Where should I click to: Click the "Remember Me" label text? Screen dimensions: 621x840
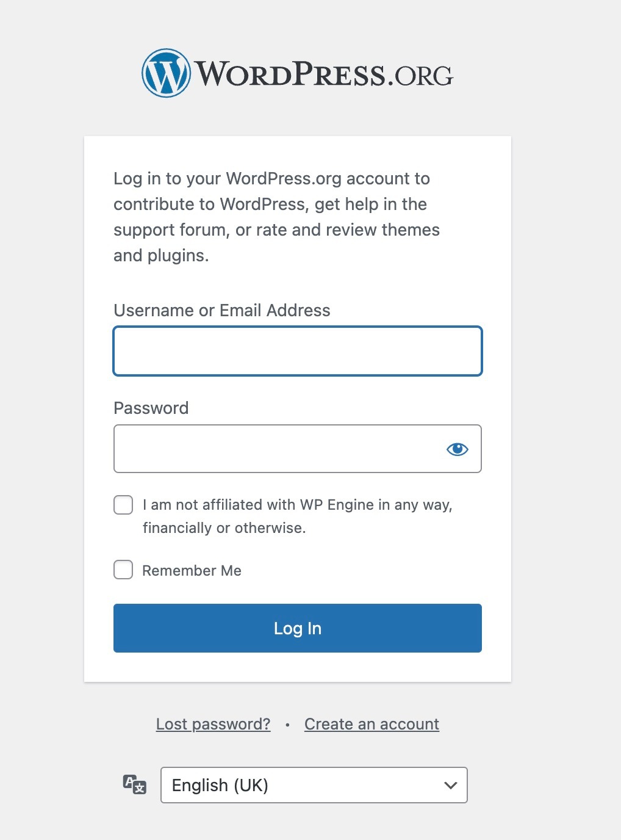[192, 571]
